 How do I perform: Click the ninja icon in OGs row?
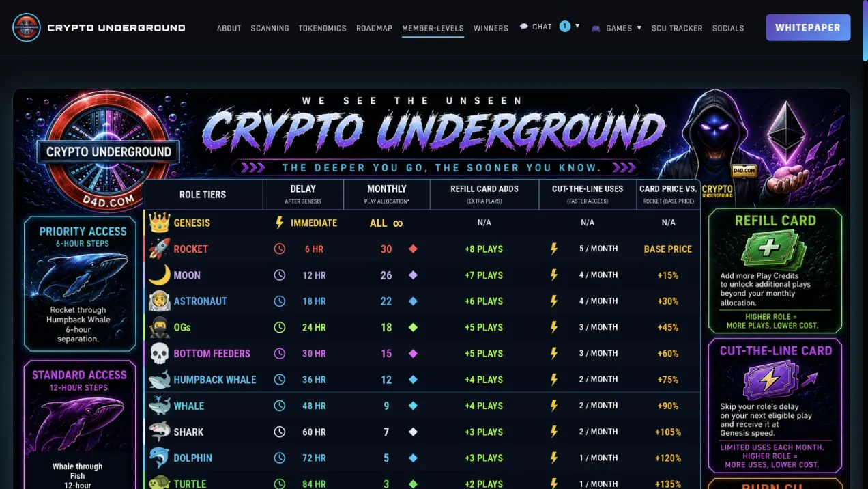159,327
